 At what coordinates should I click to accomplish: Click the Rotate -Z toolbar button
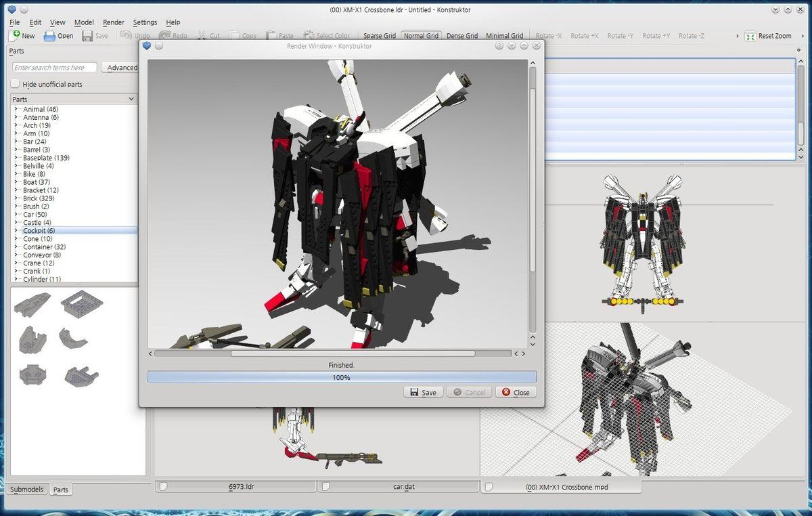tap(692, 36)
